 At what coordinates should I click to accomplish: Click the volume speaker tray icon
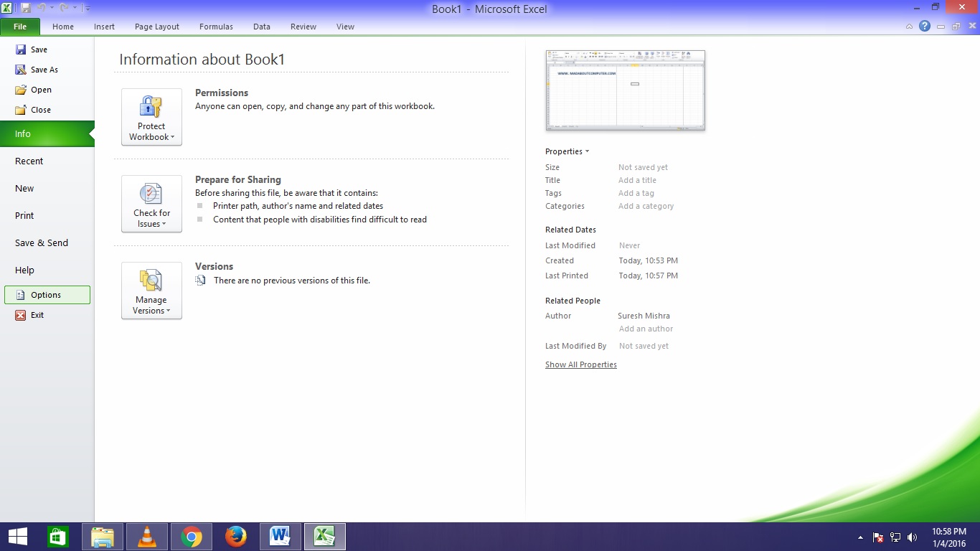913,537
